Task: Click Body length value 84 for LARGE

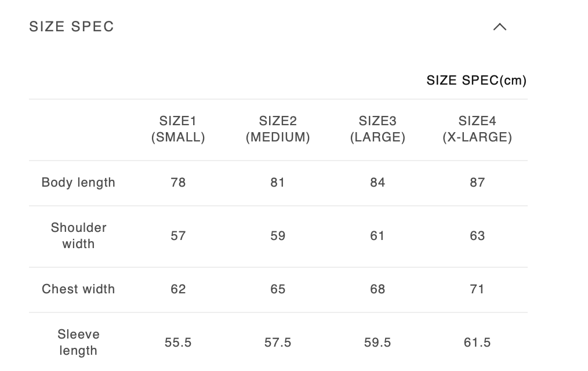Action: [x=378, y=183]
